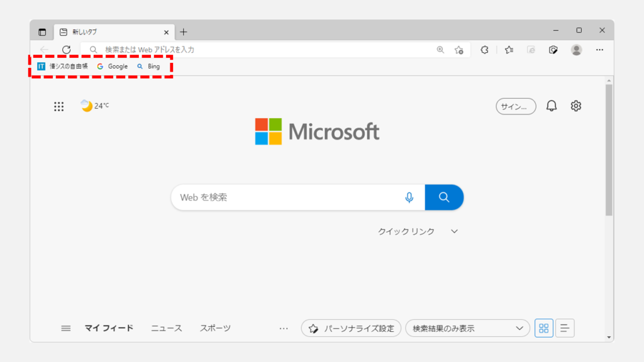
Task: Open the feed hamburger menu icon
Action: [x=65, y=328]
